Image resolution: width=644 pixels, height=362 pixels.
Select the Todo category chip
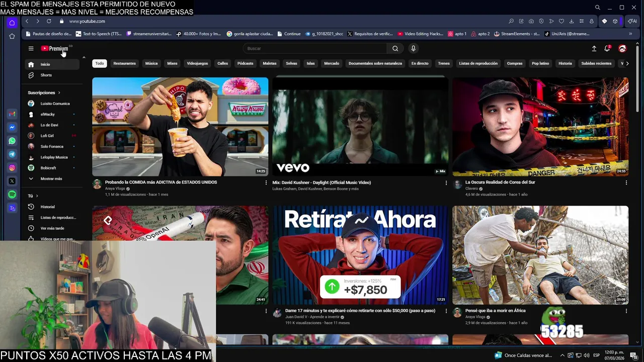(100, 63)
